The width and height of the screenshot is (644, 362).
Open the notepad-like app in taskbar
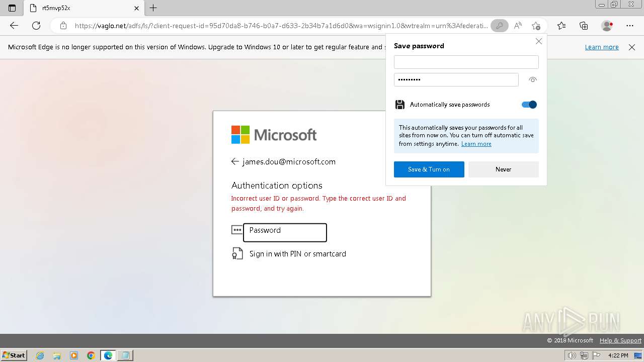coord(125,355)
